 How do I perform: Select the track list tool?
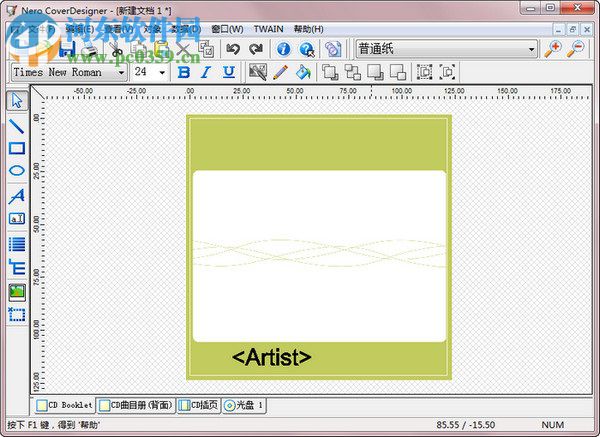17,244
